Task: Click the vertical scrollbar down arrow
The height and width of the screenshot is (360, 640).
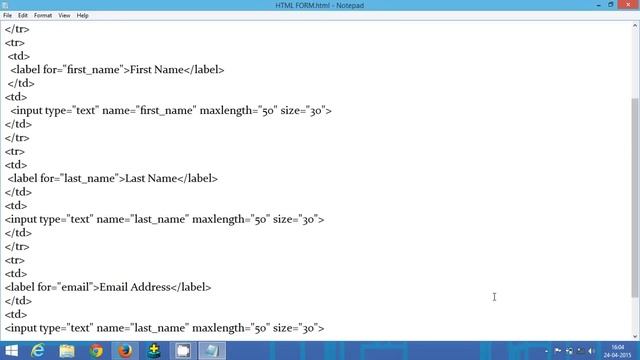Action: [635, 336]
